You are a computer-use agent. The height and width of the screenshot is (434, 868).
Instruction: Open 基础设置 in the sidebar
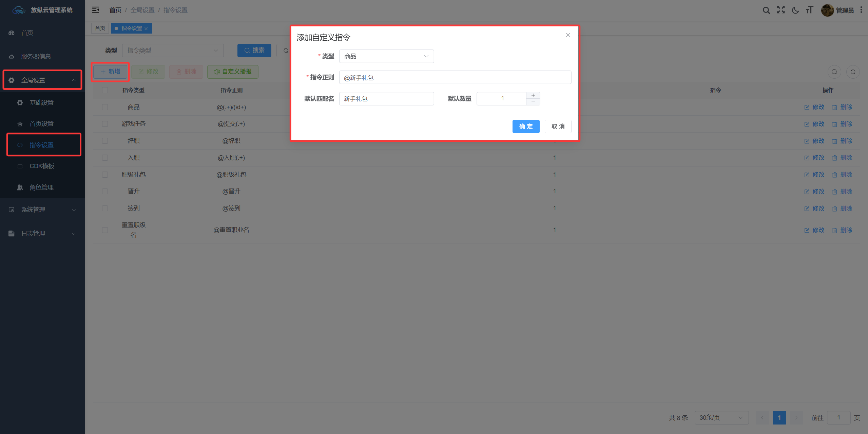42,103
